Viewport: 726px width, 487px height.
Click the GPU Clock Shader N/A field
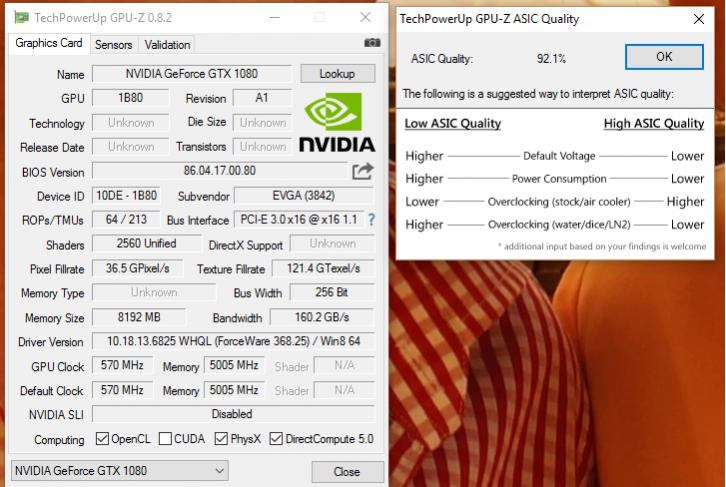[x=344, y=366]
